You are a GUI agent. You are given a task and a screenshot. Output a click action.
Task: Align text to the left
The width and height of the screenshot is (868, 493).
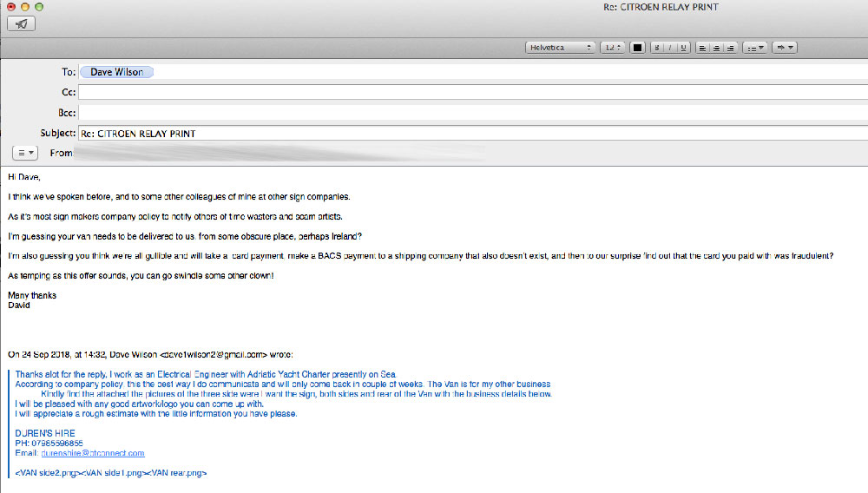pos(702,48)
